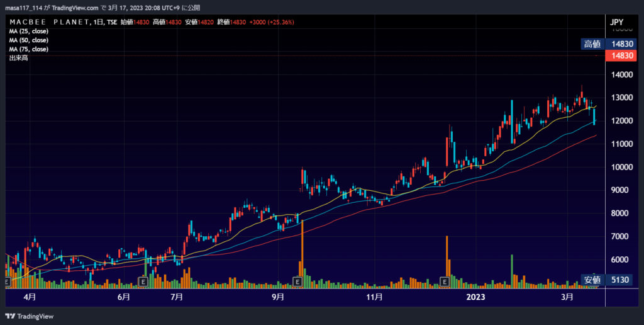Click the 9月 time axis label
The width and height of the screenshot is (644, 325).
(278, 297)
